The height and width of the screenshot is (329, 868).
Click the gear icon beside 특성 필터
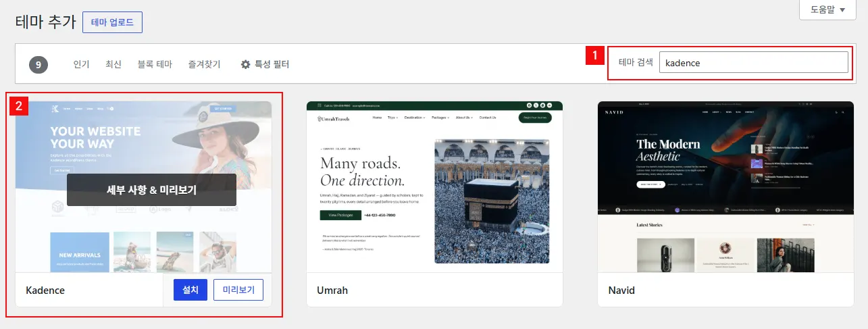246,64
